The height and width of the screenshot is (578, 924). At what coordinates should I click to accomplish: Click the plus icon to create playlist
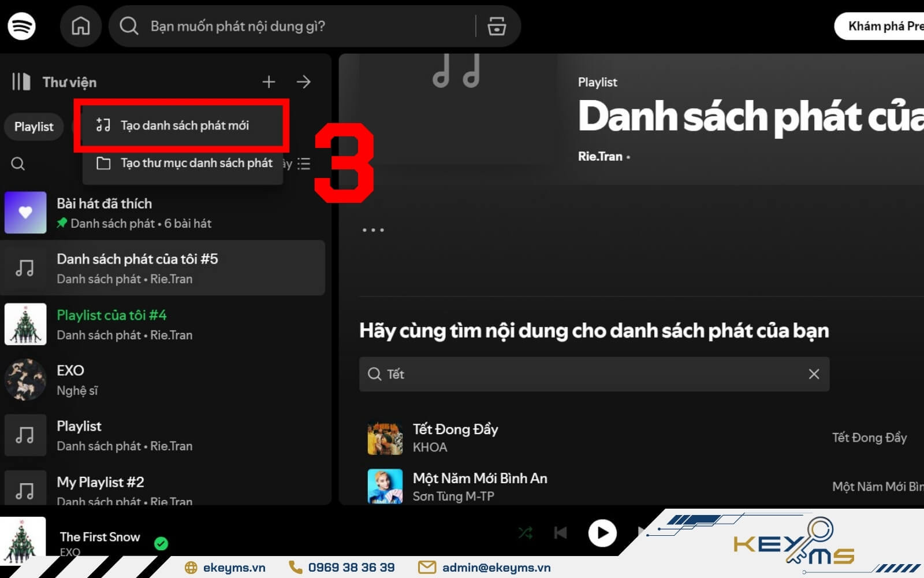point(269,81)
